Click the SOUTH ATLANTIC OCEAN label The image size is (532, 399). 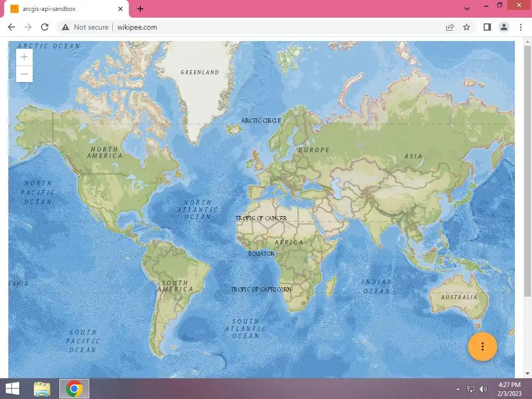[246, 328]
